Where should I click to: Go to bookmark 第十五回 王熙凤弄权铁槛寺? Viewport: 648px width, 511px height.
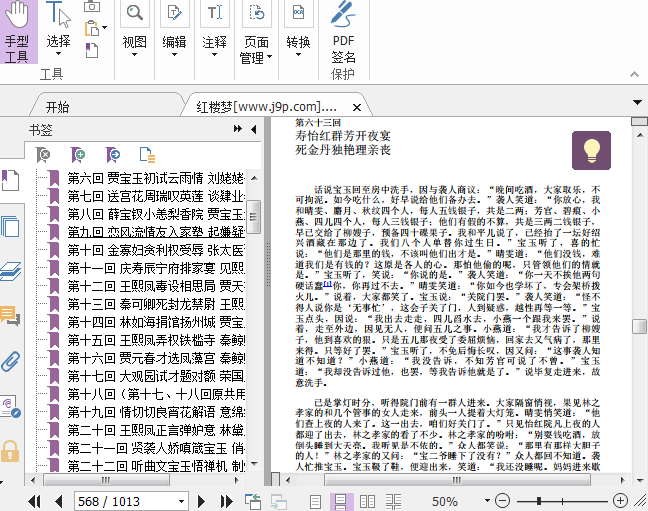coord(156,340)
